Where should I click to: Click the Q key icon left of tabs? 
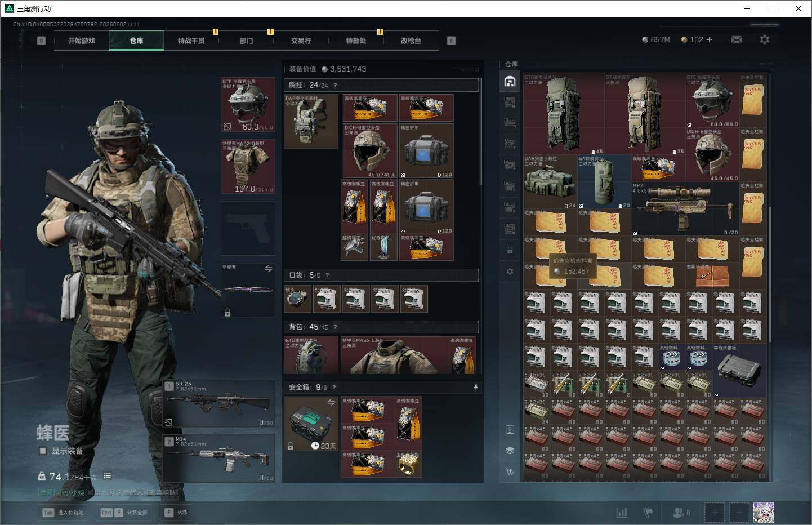tap(41, 41)
